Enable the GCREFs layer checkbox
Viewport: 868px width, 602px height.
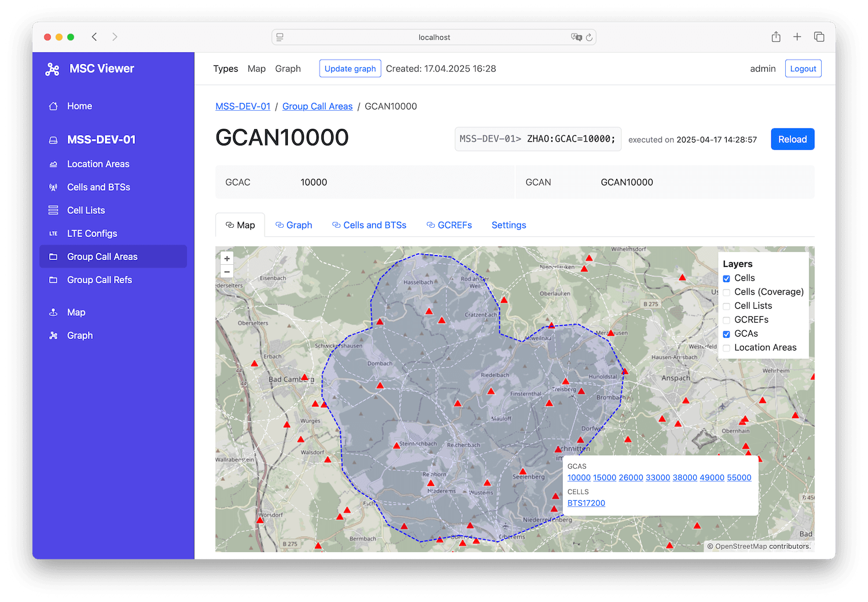727,320
